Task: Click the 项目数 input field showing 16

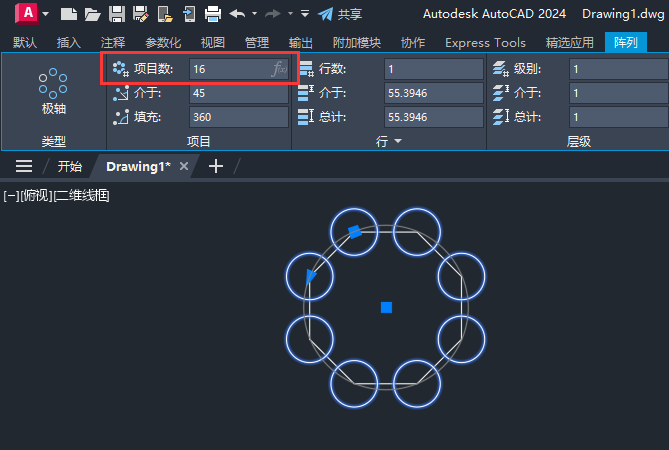Action: [239, 69]
